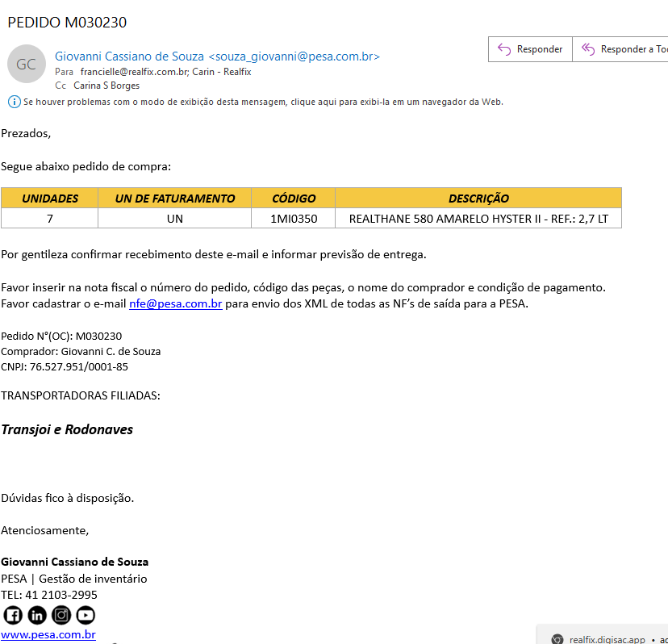Image resolution: width=668 pixels, height=644 pixels.
Task: Open the YouTube icon in the signature
Action: tap(86, 615)
